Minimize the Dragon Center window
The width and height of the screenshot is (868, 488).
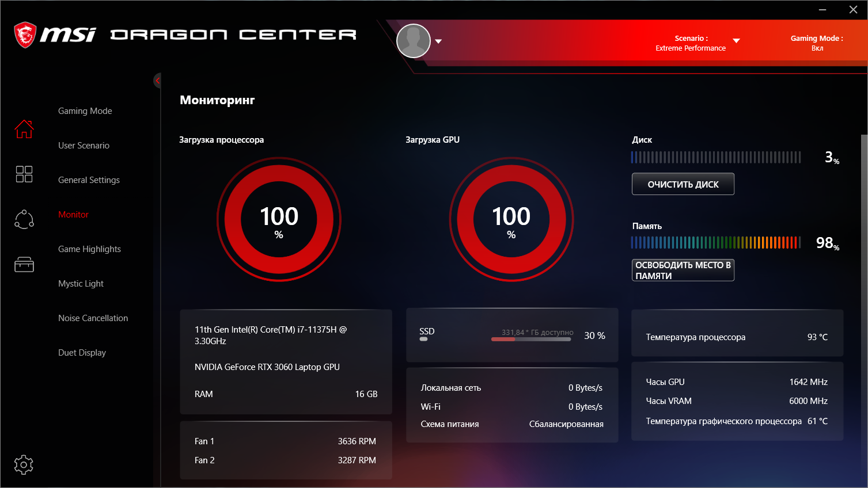pyautogui.click(x=822, y=10)
